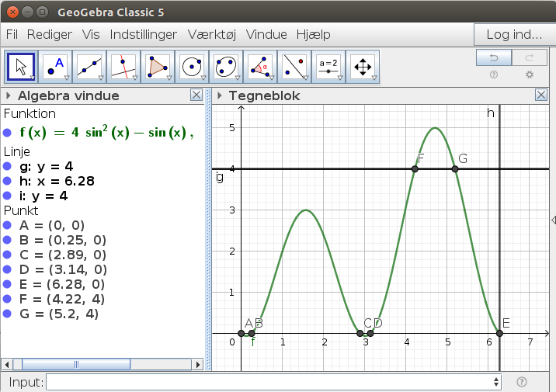This screenshot has height=392, width=556.
Task: Click the Log ind... button
Action: [x=514, y=34]
